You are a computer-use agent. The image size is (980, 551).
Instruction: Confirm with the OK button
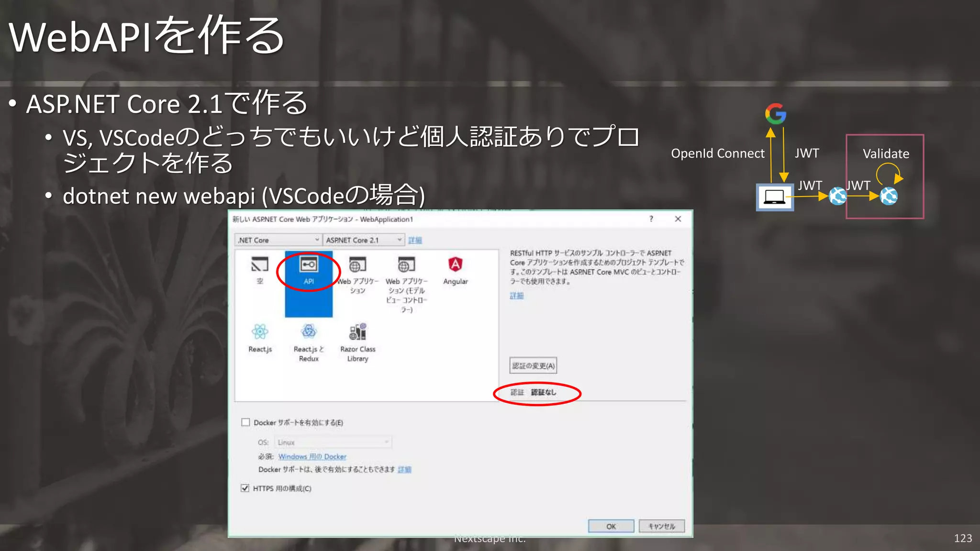tap(611, 526)
